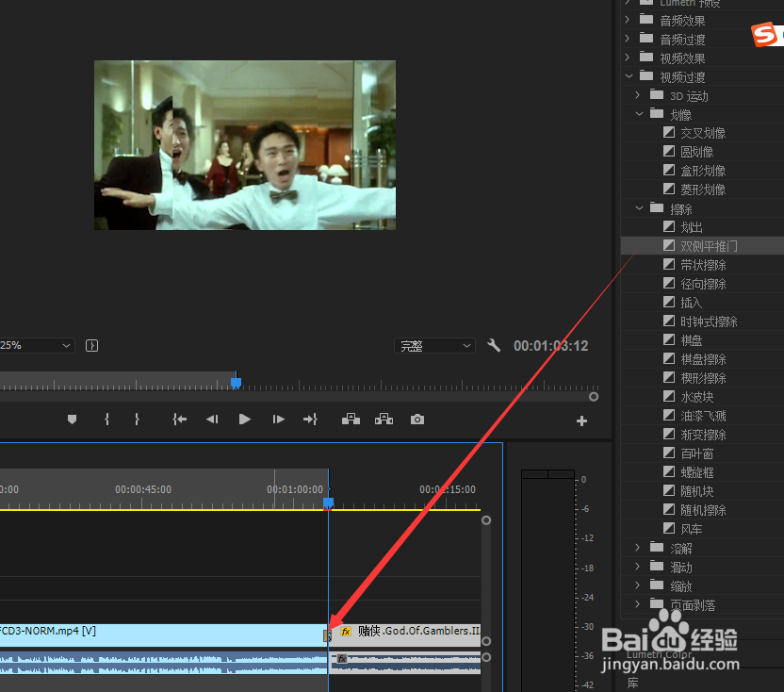This screenshot has height=692, width=784.
Task: Select the 插入 transition
Action: pyautogui.click(x=692, y=303)
